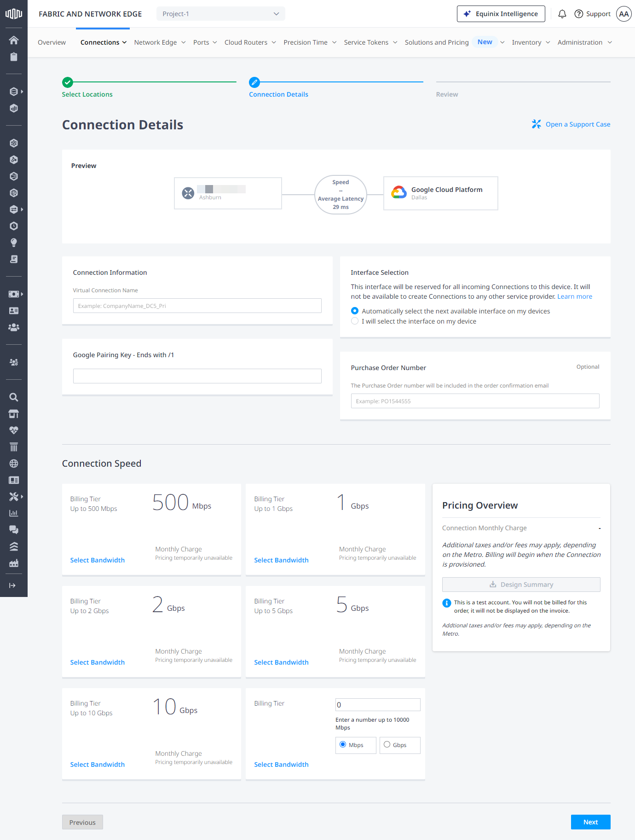Select automatic interface selection radio
Viewport: 635px width, 840px height.
pos(355,311)
